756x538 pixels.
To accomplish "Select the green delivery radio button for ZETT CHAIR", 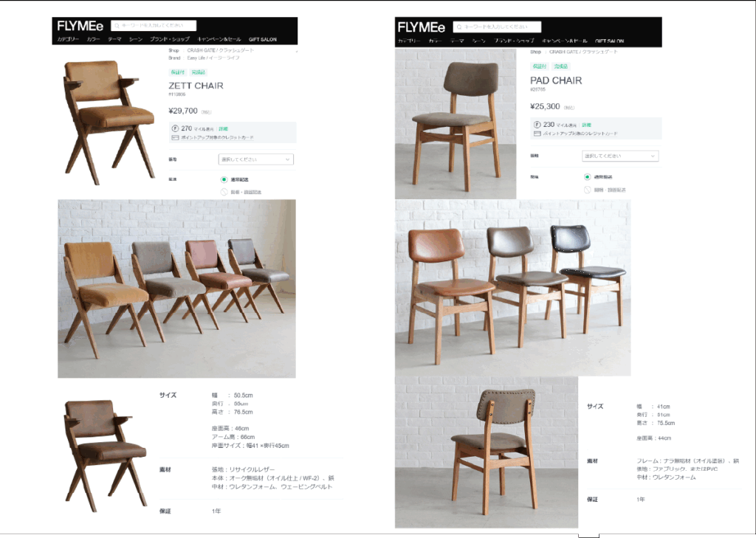I will pos(224,179).
